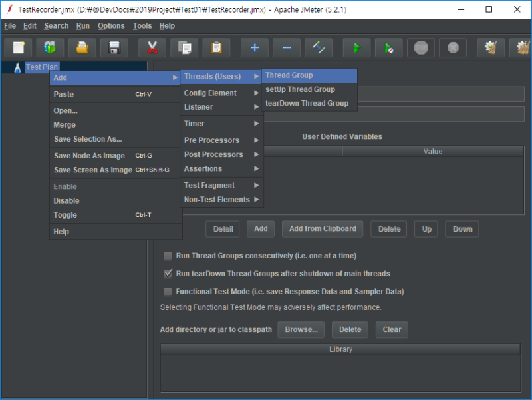Image resolution: width=532 pixels, height=400 pixels.
Task: Expand Non-Test Elements submenu
Action: pos(221,200)
